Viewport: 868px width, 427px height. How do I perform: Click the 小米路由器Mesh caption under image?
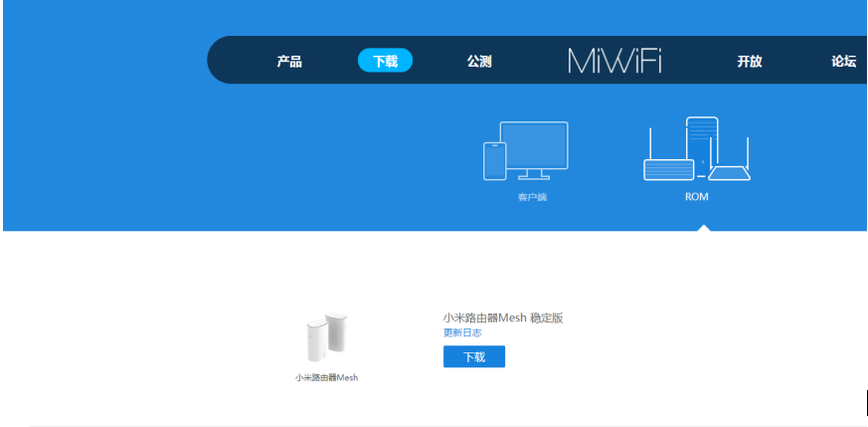click(x=326, y=377)
